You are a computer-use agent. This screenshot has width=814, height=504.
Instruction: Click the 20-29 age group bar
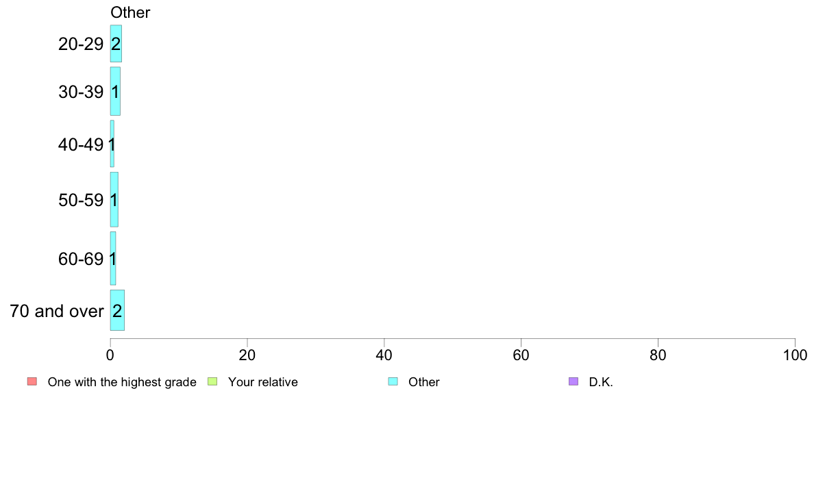pyautogui.click(x=116, y=44)
